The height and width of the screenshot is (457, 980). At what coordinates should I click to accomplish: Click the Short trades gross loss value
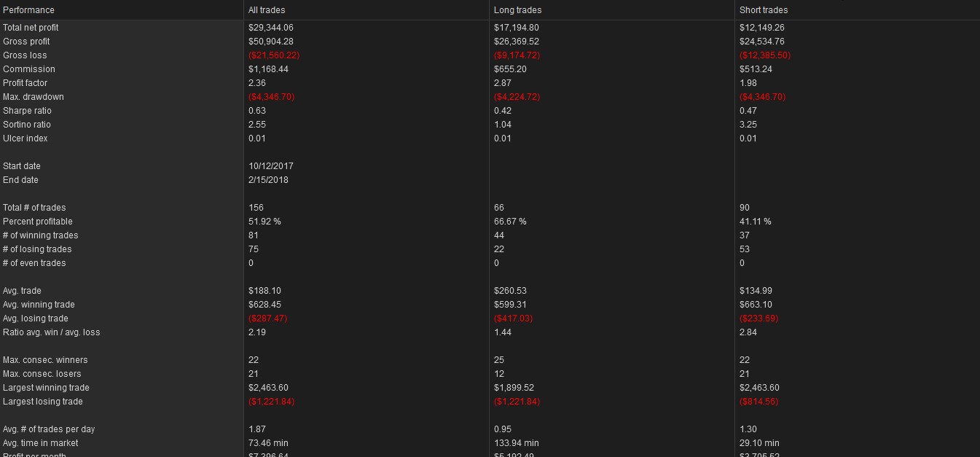pos(765,55)
